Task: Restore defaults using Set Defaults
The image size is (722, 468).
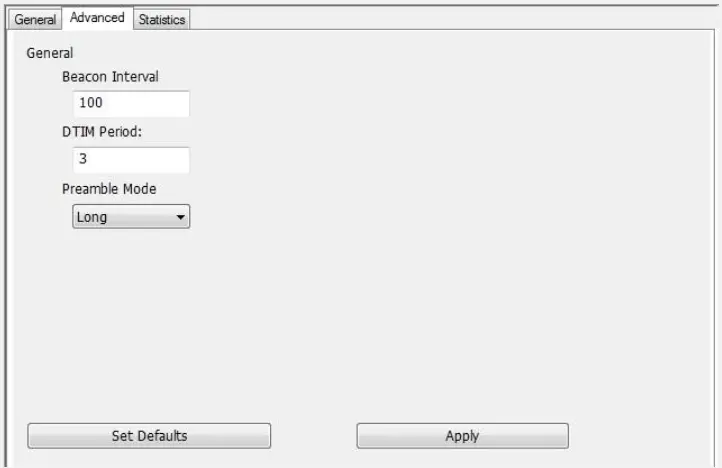Action: tap(149, 436)
